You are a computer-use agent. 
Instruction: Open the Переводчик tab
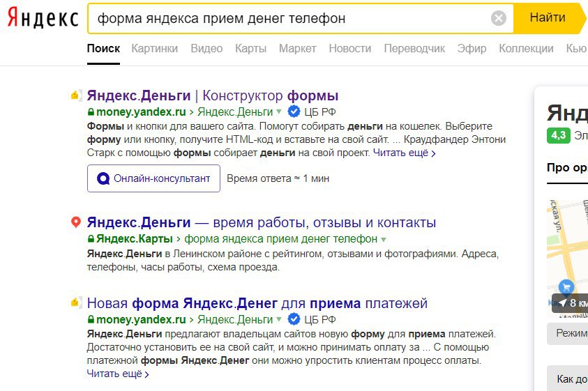414,48
